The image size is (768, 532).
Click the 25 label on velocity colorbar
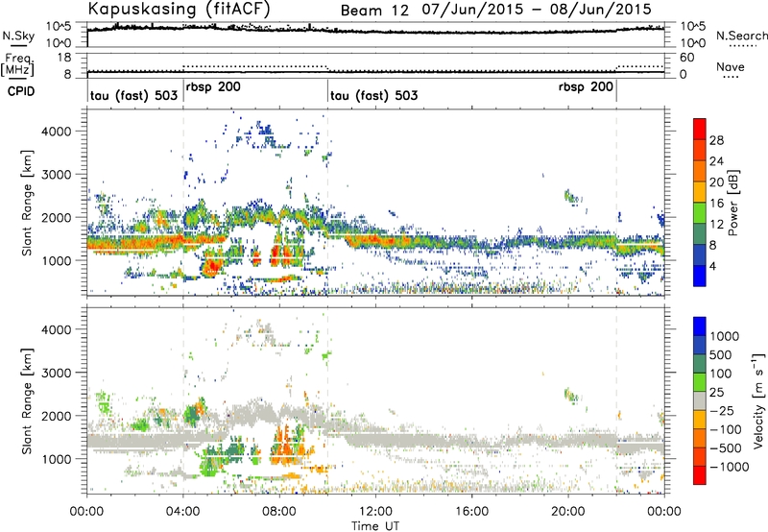click(x=718, y=393)
